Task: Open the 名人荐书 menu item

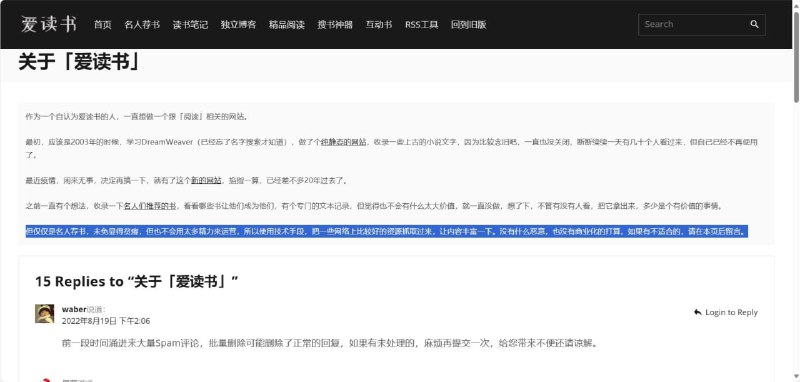Action: pos(142,24)
